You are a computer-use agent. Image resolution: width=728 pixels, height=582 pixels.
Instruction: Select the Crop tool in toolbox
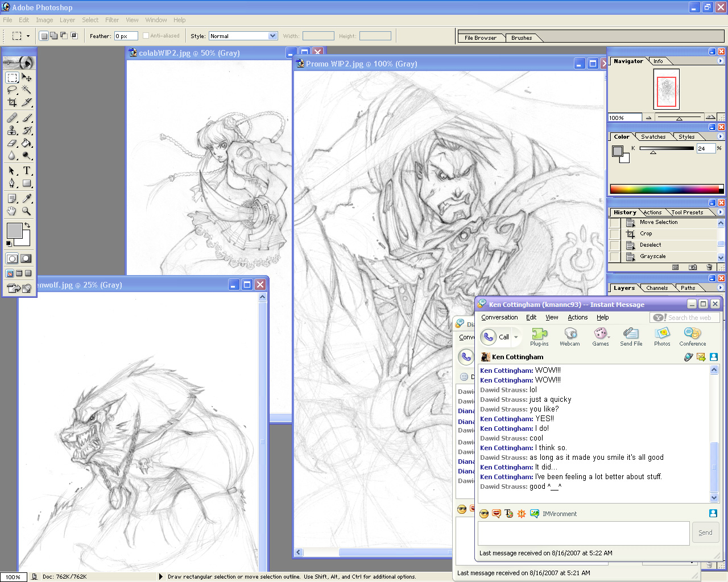pyautogui.click(x=12, y=102)
